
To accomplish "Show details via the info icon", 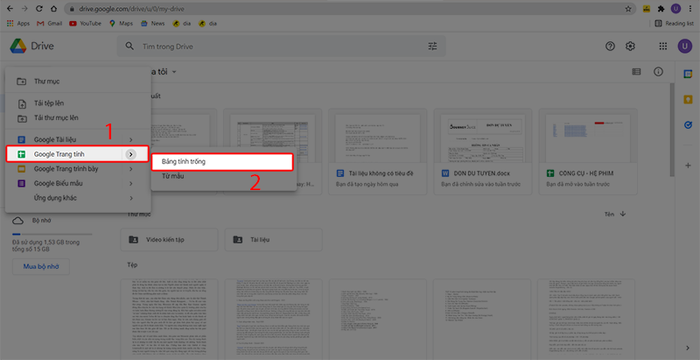I will pyautogui.click(x=658, y=71).
